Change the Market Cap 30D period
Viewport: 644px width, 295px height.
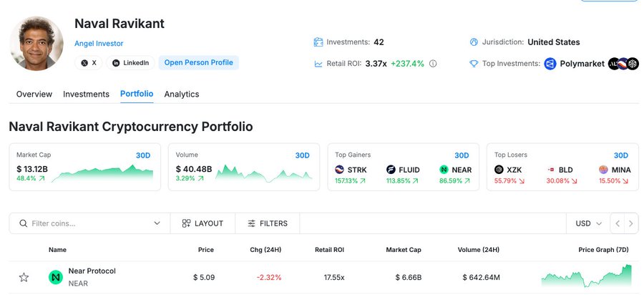(x=143, y=155)
